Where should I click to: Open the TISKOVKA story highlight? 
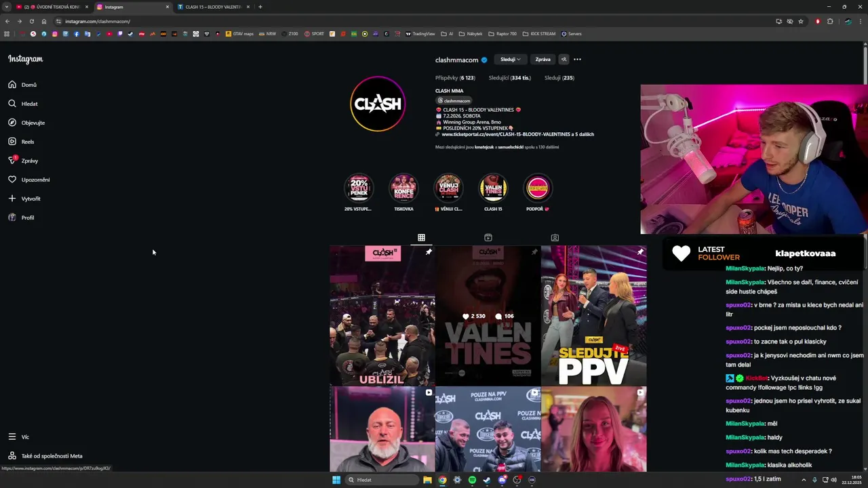pos(403,188)
